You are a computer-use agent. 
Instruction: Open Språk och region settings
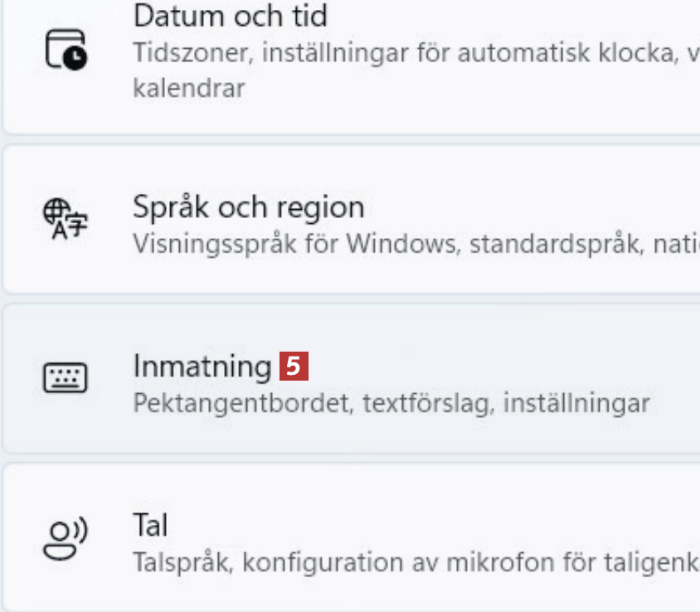[x=248, y=206]
